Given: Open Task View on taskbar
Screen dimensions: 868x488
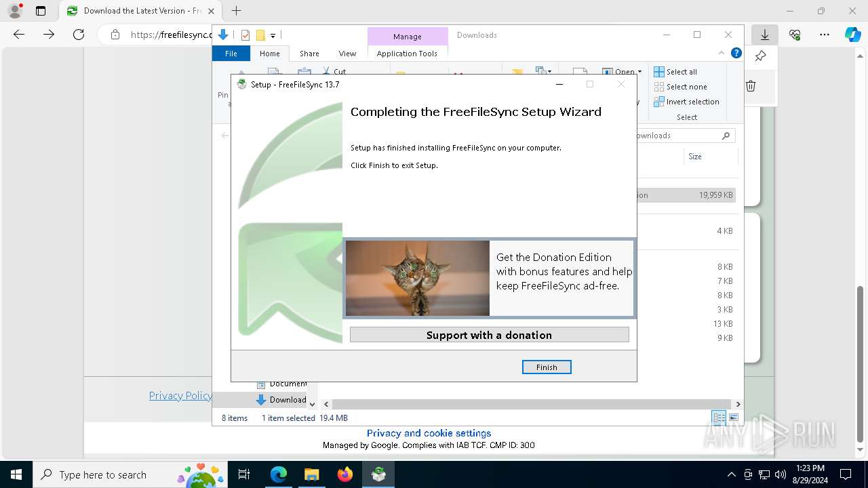Looking at the screenshot, I should (245, 474).
